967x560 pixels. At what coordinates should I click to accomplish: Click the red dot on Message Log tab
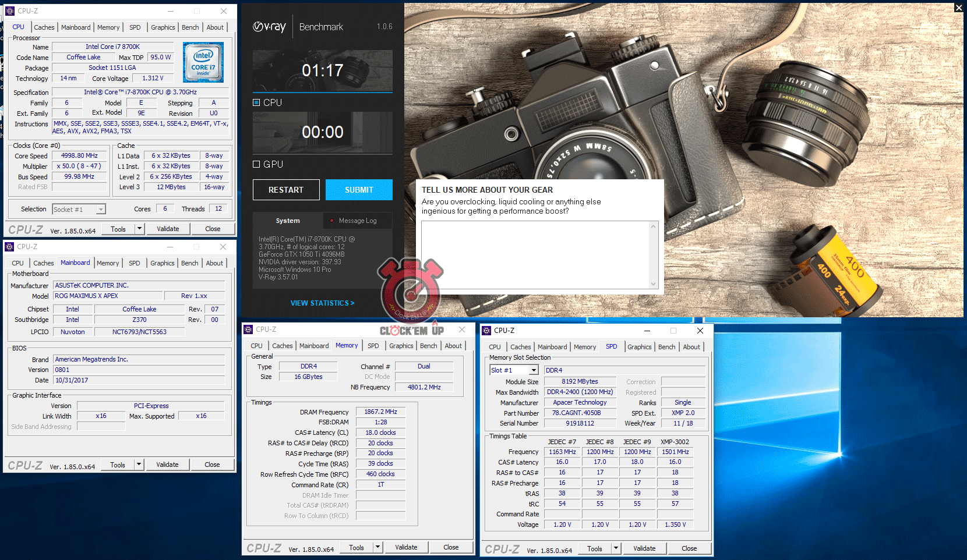pyautogui.click(x=332, y=221)
